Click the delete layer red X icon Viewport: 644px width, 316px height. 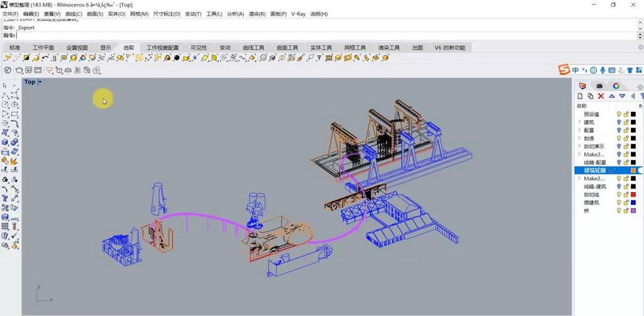coord(601,96)
